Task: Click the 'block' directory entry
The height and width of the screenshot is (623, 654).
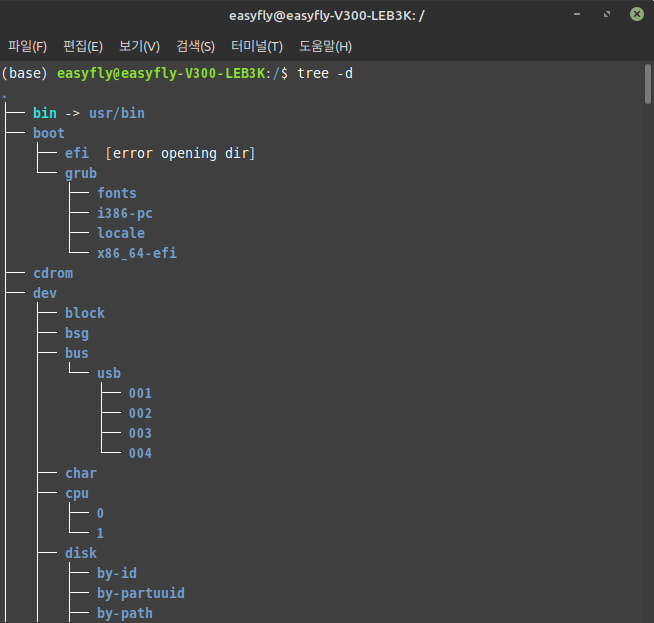Action: [85, 314]
